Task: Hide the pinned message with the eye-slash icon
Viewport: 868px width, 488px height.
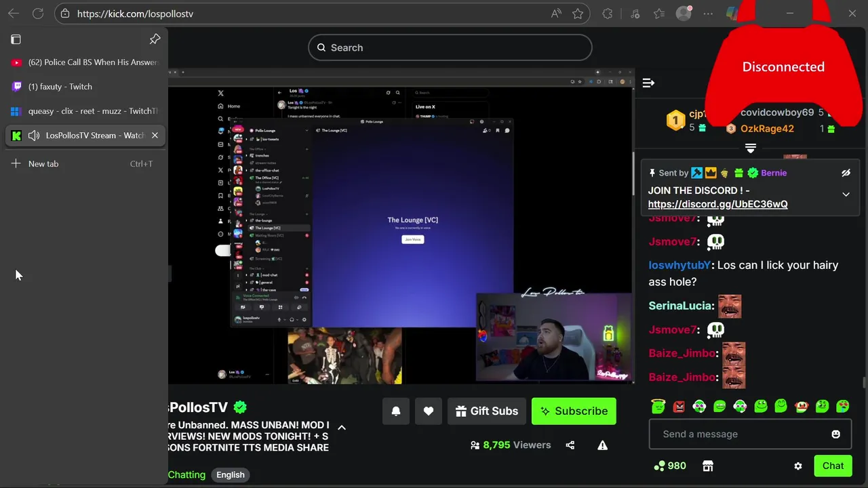Action: (846, 173)
